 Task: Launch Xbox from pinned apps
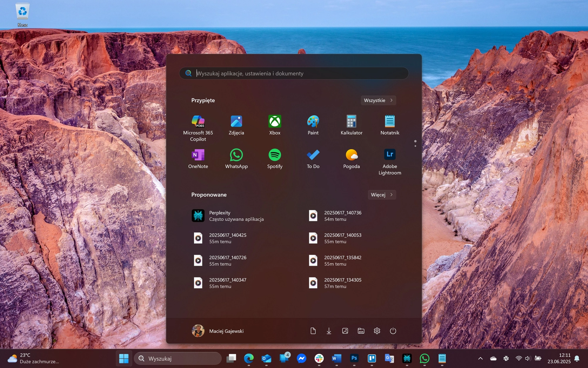pyautogui.click(x=275, y=125)
